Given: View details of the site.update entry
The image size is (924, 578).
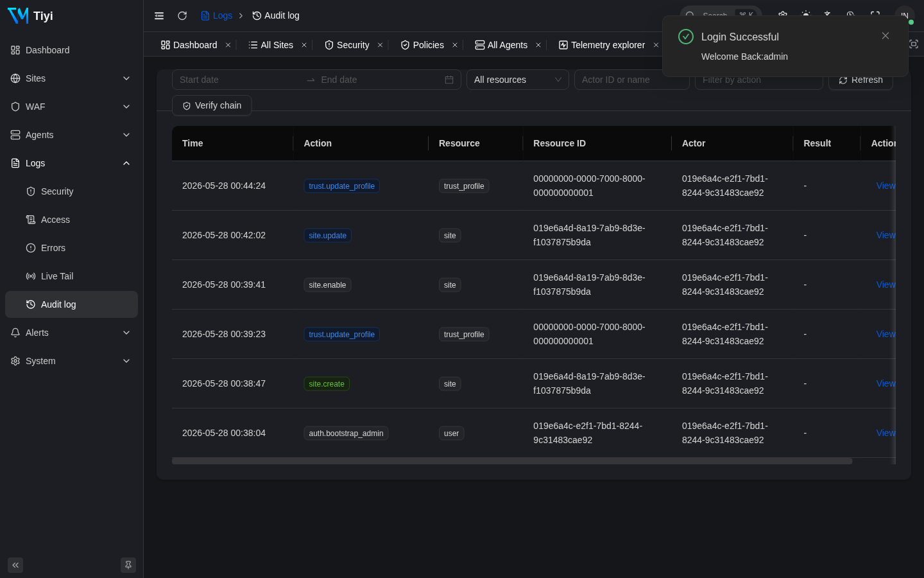Looking at the screenshot, I should (886, 235).
